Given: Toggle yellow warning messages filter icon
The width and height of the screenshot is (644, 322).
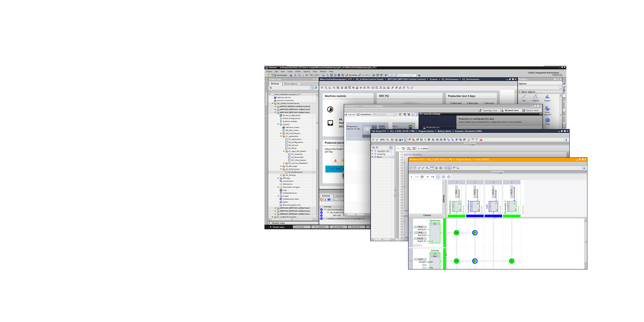Looking at the screenshot, I should 325,200.
